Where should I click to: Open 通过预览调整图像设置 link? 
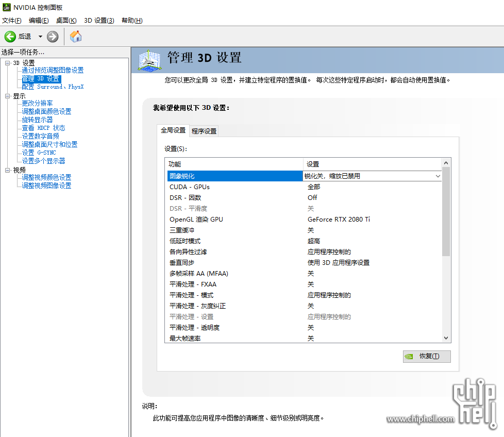tap(53, 70)
